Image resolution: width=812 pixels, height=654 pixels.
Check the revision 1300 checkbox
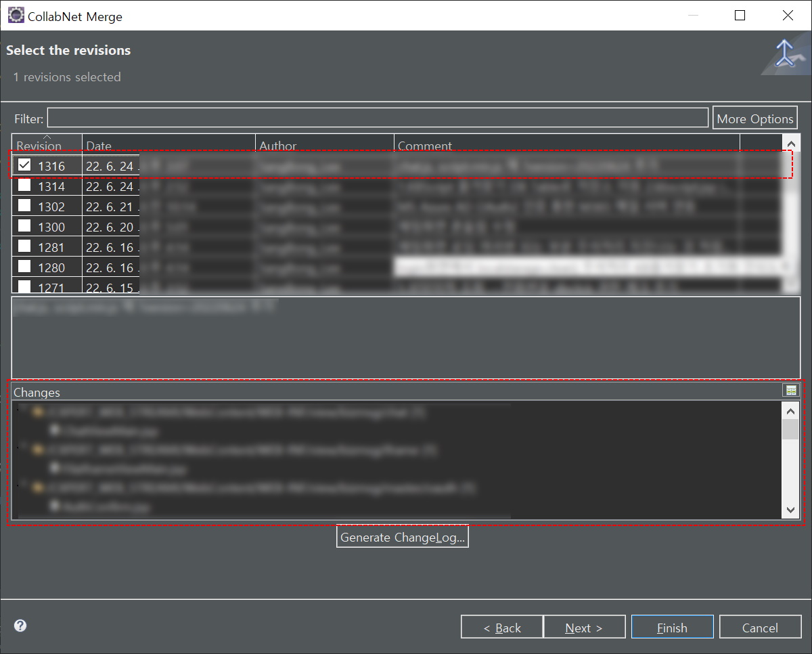pos(24,225)
